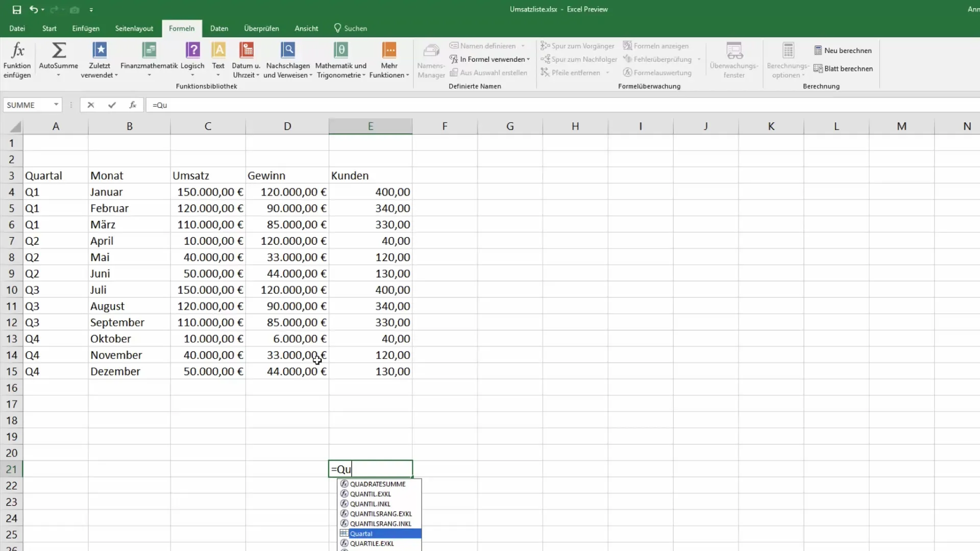Expand Fehlerüberprüfung dropdown arrow
This screenshot has width=980, height=551.
coord(699,59)
